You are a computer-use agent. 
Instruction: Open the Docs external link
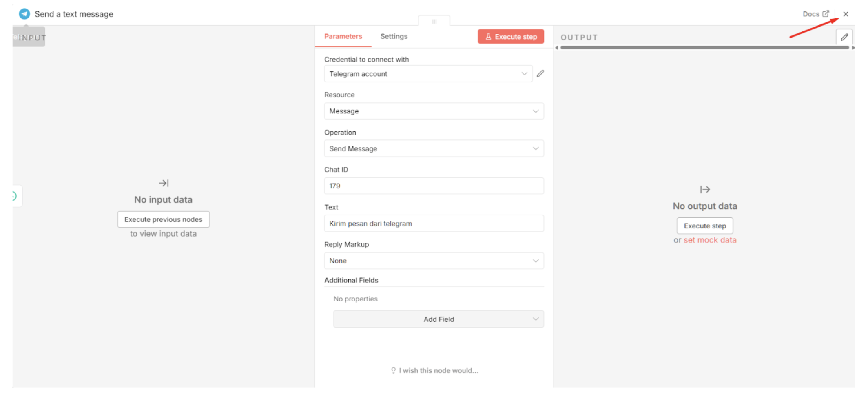coord(816,14)
